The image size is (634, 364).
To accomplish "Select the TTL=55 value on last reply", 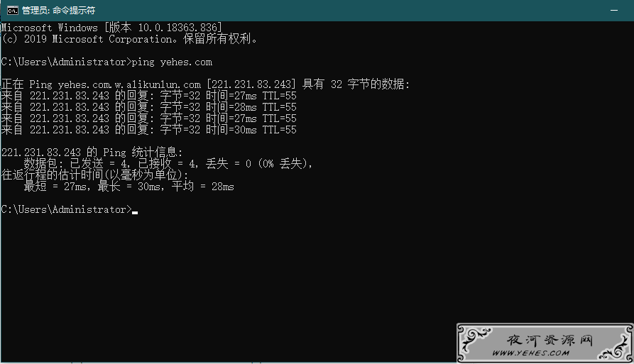I will pos(280,130).
